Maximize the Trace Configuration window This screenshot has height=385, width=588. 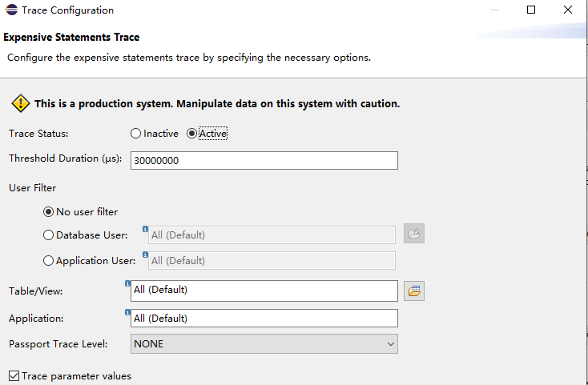pyautogui.click(x=531, y=10)
